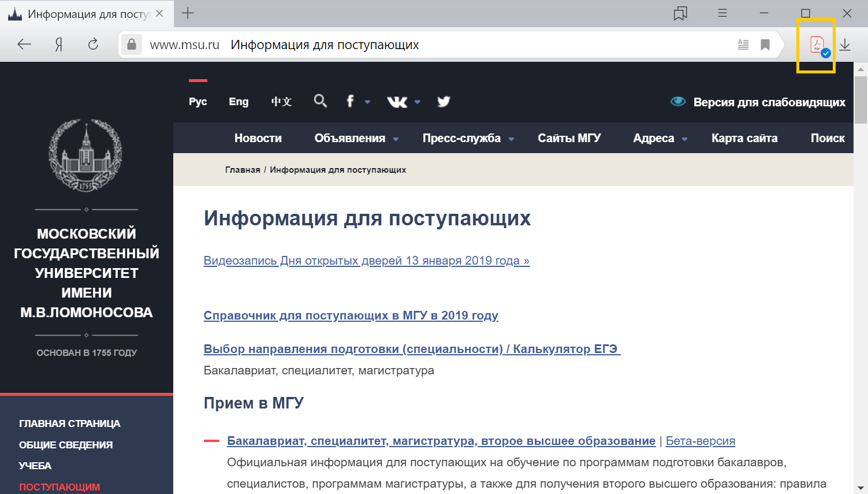Expand the Пресс-служба menu arrow
This screenshot has height=494, width=868.
(x=511, y=139)
